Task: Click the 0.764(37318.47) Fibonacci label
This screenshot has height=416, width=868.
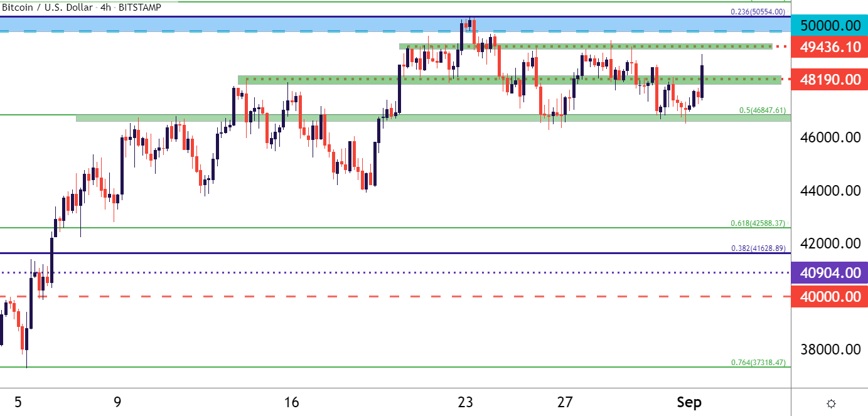Action: click(x=758, y=363)
